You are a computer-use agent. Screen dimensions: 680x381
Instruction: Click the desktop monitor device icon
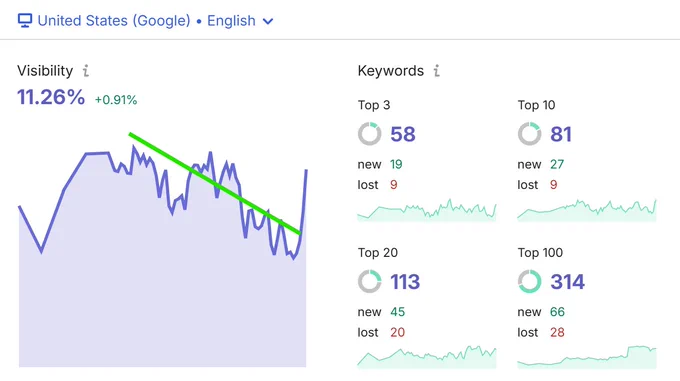(x=25, y=21)
